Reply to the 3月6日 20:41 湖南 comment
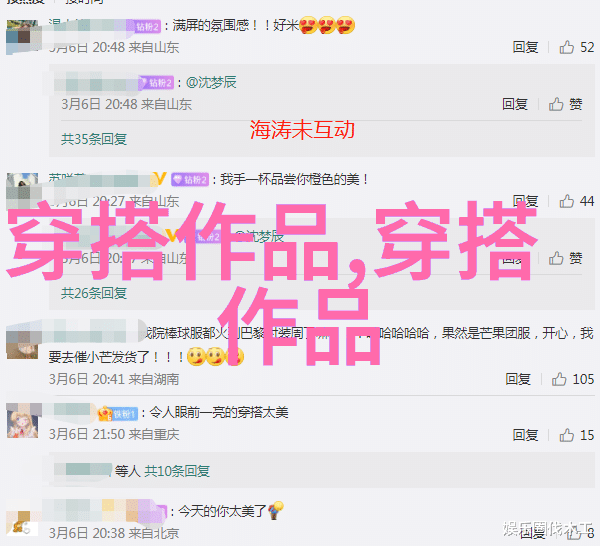Viewport: 600px width, 546px height. tap(518, 379)
